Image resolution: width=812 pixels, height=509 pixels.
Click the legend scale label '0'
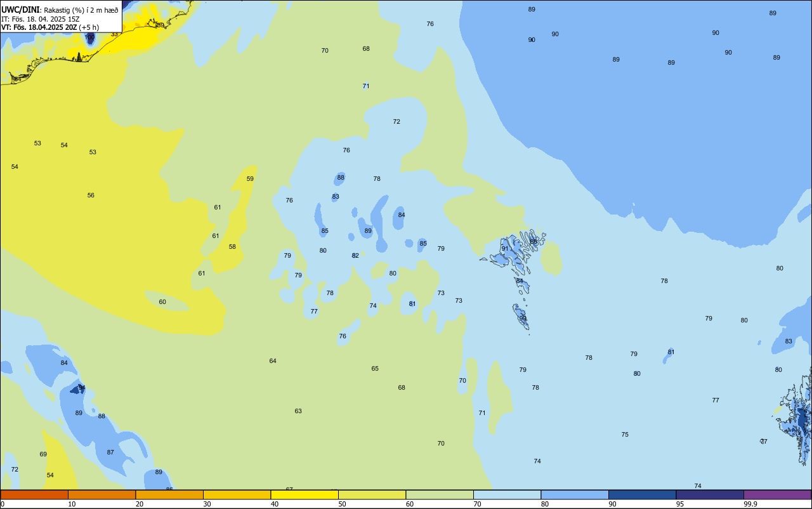click(3, 504)
